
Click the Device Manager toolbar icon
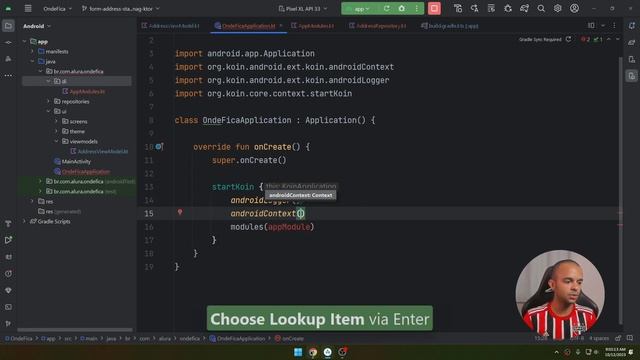[x=458, y=8]
